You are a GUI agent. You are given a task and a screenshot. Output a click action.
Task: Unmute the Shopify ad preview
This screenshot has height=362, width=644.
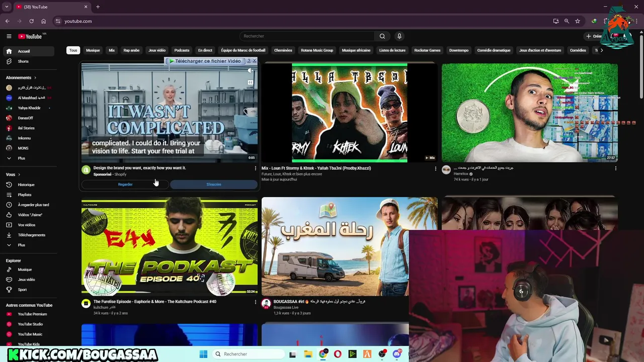pos(251,71)
